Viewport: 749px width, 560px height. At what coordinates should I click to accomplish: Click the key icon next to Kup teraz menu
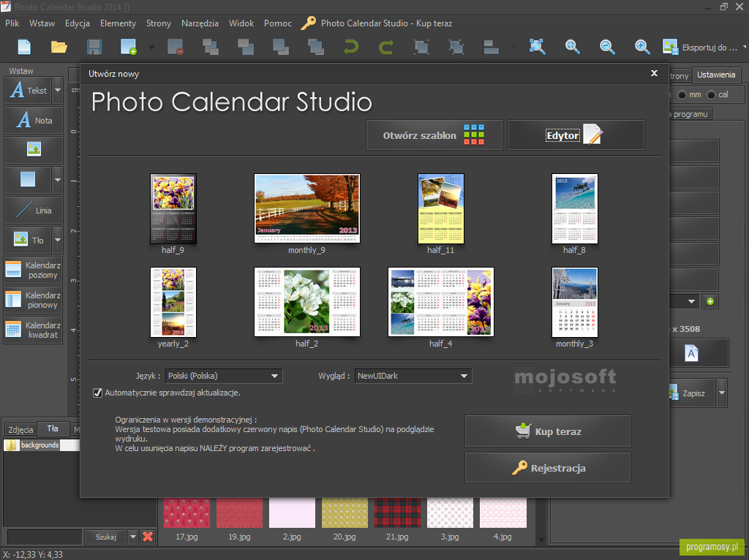(308, 23)
